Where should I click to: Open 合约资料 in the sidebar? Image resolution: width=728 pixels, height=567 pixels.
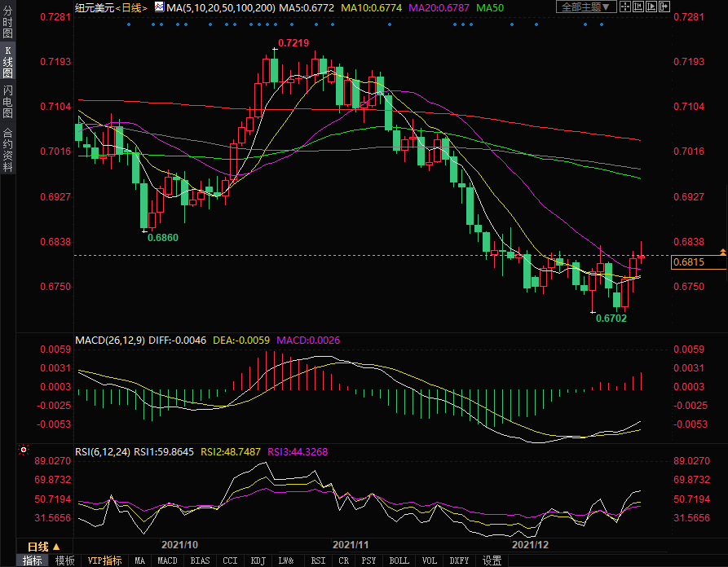8,149
